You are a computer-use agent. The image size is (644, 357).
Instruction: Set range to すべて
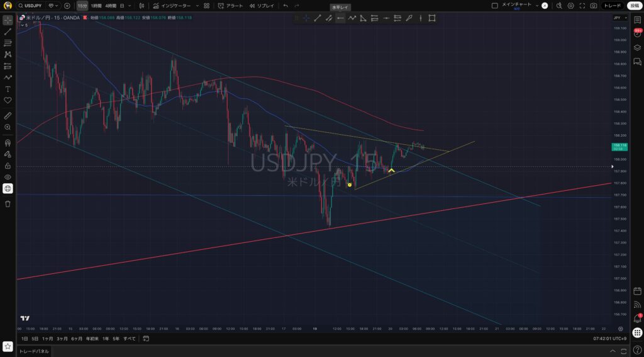pyautogui.click(x=130, y=339)
